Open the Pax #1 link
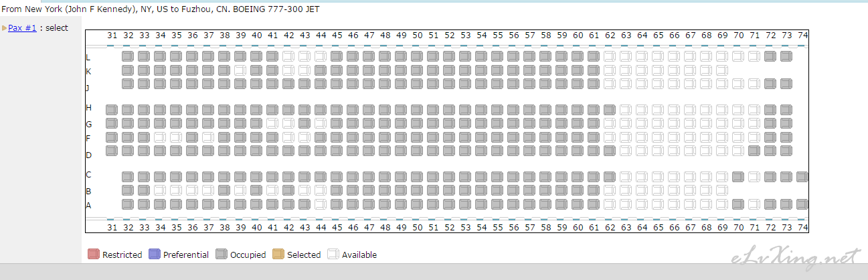The image size is (868, 280). click(x=22, y=27)
